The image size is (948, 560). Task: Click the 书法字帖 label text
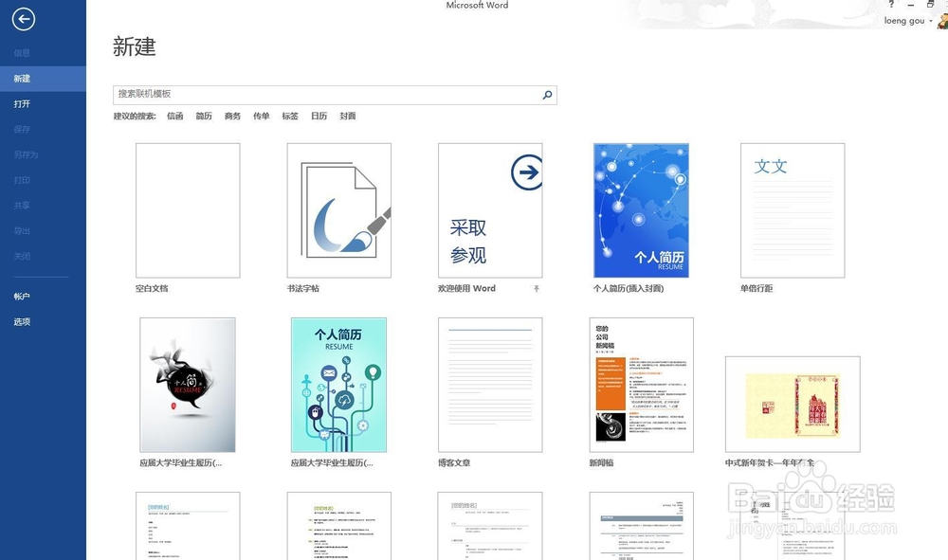tap(303, 289)
